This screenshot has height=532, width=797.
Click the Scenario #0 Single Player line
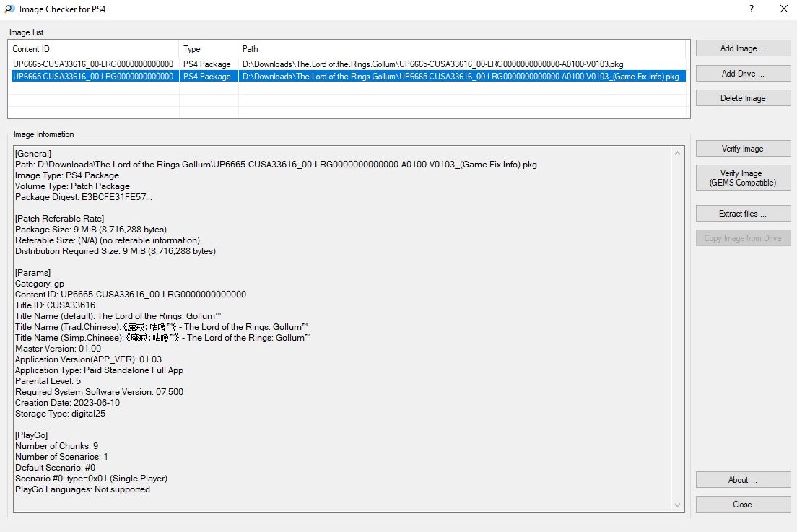[x=91, y=478]
